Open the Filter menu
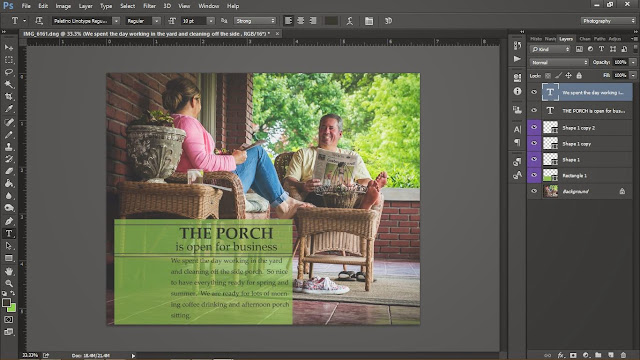 point(149,6)
